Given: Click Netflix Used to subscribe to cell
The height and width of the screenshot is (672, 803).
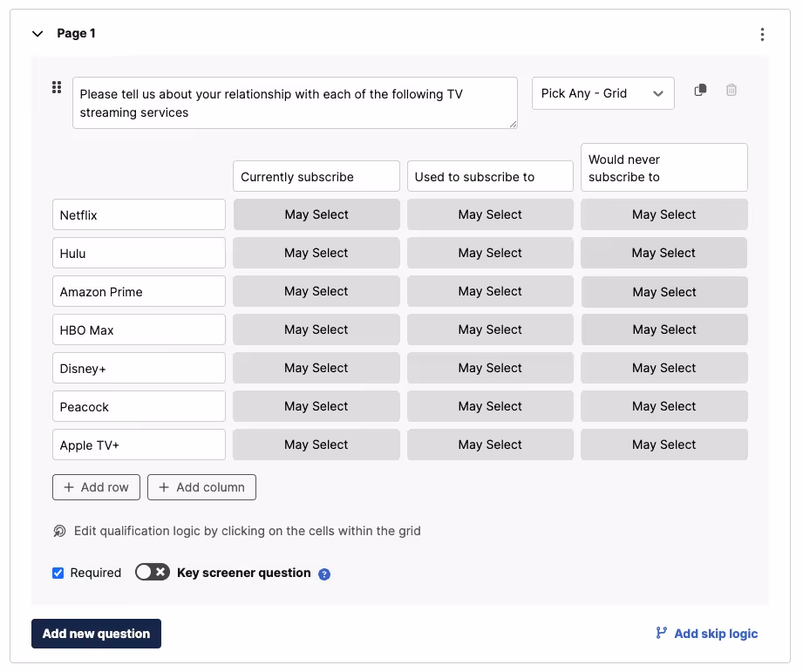Looking at the screenshot, I should [490, 214].
